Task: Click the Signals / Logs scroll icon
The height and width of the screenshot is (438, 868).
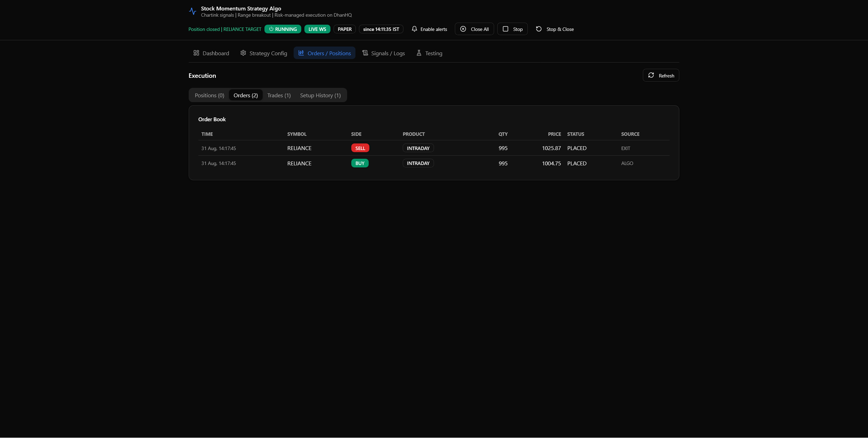Action: coord(365,53)
